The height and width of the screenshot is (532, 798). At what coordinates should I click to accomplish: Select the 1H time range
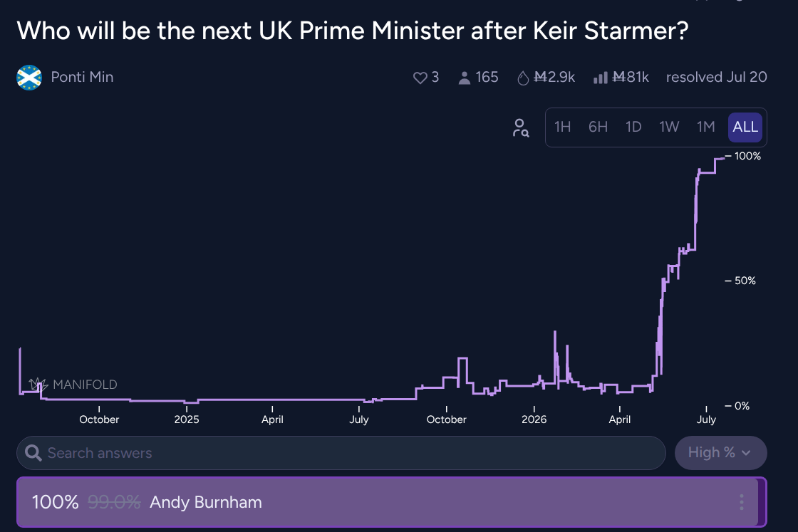pos(562,127)
